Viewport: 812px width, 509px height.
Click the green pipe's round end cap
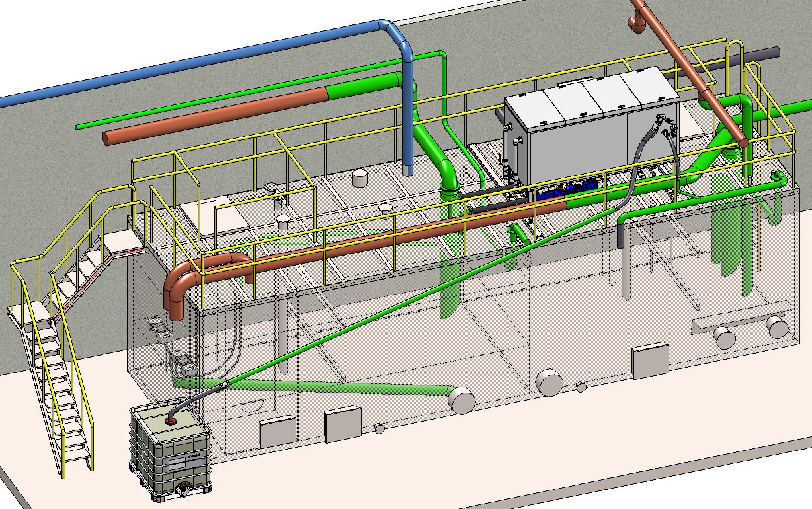click(462, 399)
